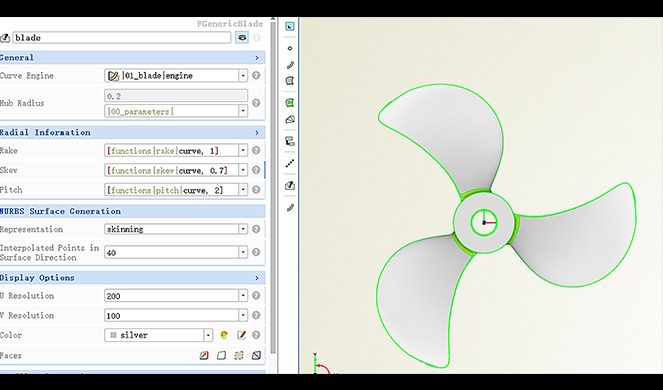Open the silver Color dropdown
This screenshot has height=390, width=663.
point(208,335)
